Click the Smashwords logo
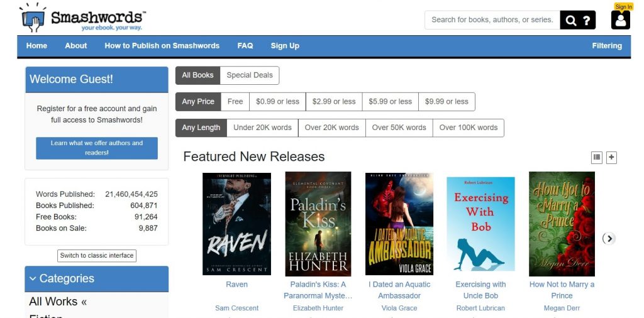This screenshot has width=644, height=318. (82, 18)
